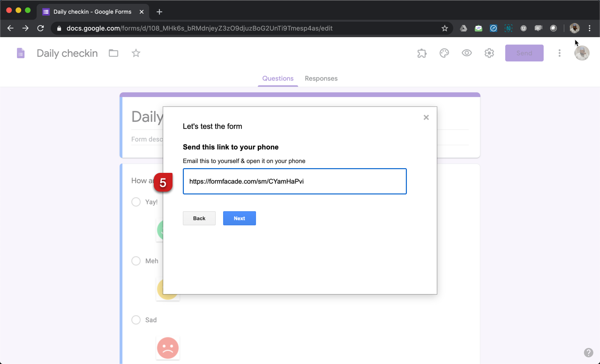Open Chrome's three-dot menu
Image resolution: width=600 pixels, height=364 pixels.
pyautogui.click(x=590, y=28)
